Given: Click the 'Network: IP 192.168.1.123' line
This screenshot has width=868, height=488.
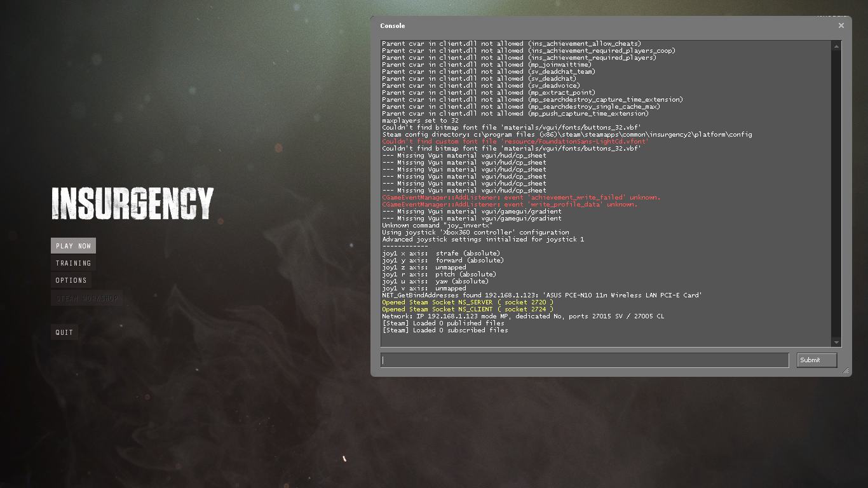Looking at the screenshot, I should coord(523,316).
